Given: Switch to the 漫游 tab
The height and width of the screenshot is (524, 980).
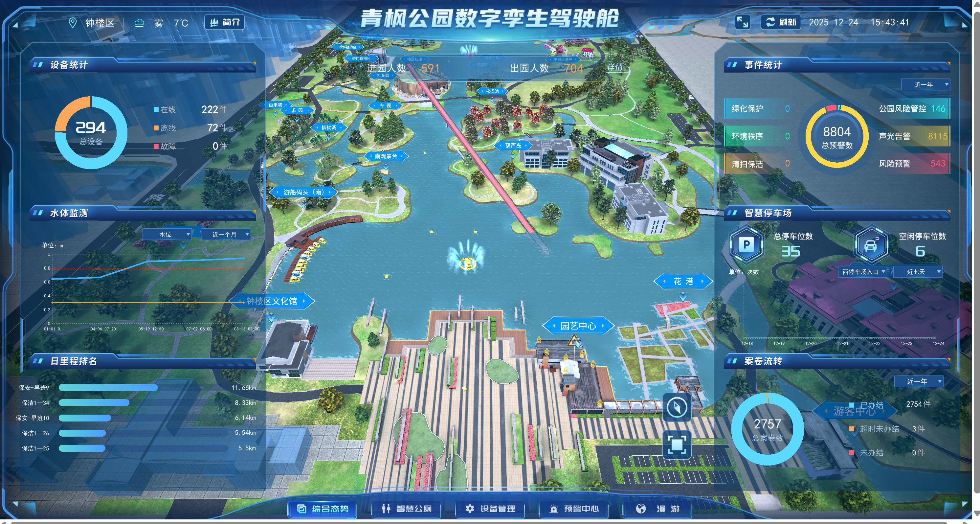Looking at the screenshot, I should [657, 509].
